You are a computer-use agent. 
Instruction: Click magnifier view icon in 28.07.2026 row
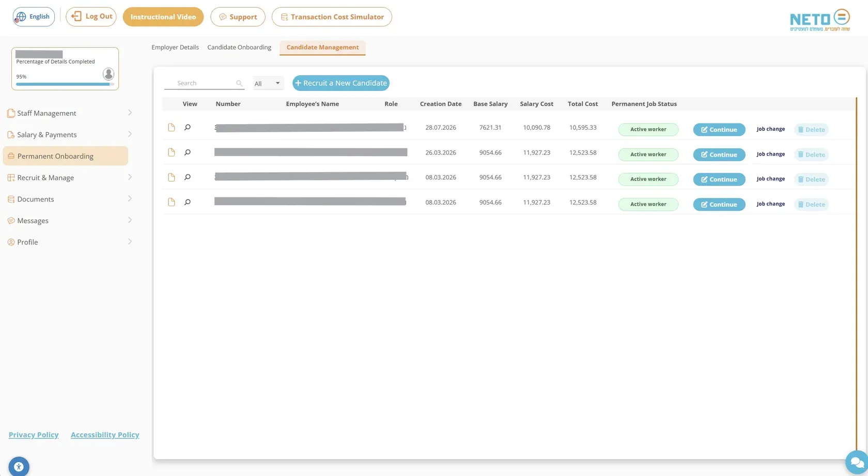(188, 127)
